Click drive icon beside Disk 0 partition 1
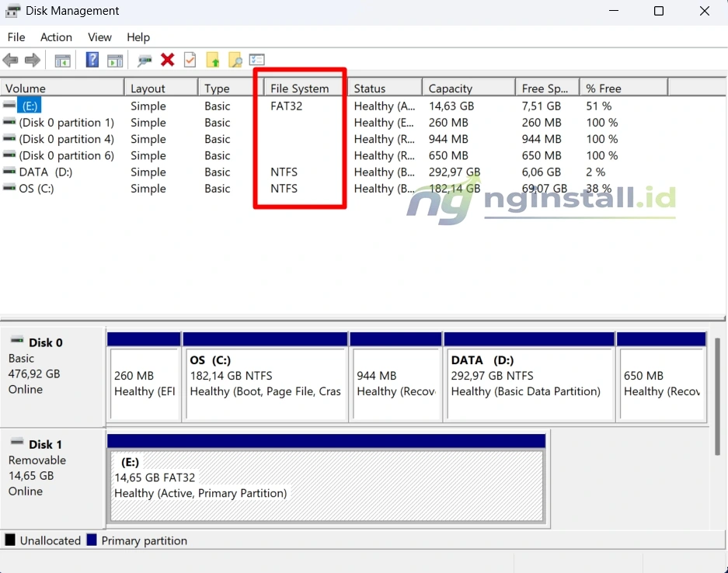The width and height of the screenshot is (728, 573). pyautogui.click(x=9, y=122)
